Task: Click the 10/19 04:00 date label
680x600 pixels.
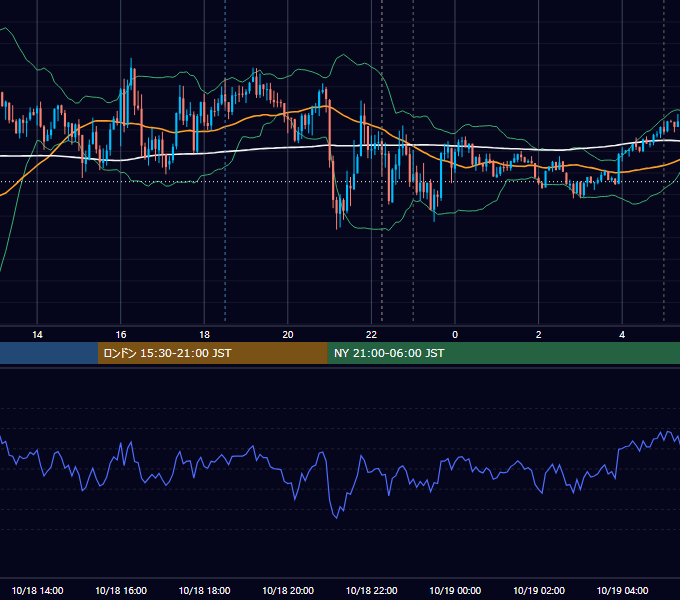Action: point(622,590)
